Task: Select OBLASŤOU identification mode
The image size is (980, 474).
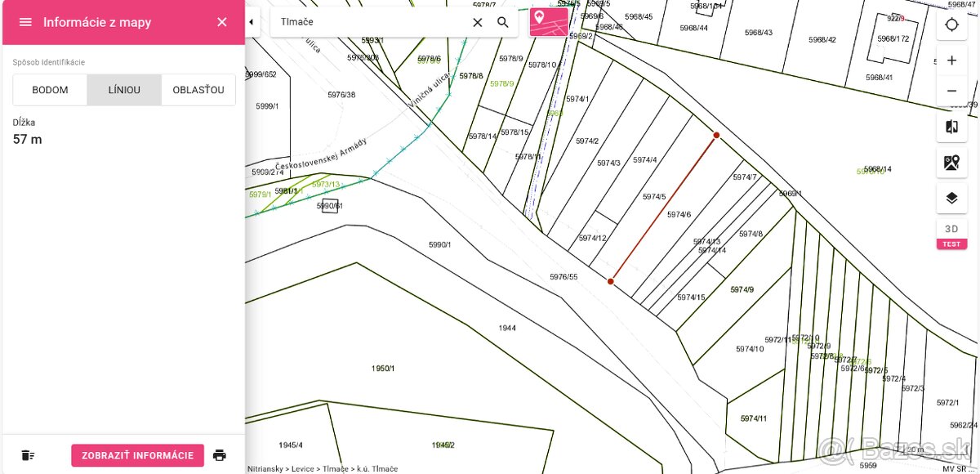Action: click(198, 90)
